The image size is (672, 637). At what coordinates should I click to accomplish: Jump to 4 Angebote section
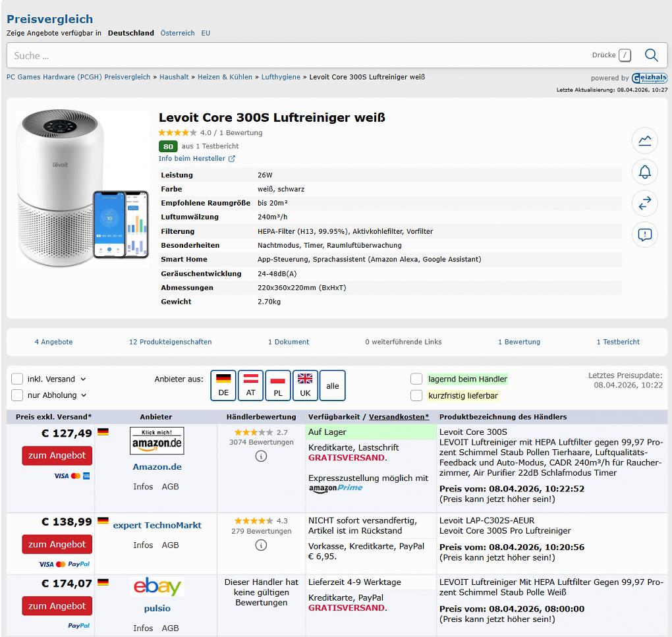[x=53, y=342]
